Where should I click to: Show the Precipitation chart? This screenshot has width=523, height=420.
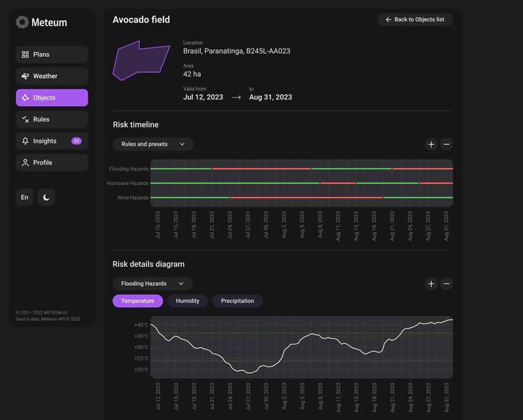pos(237,301)
